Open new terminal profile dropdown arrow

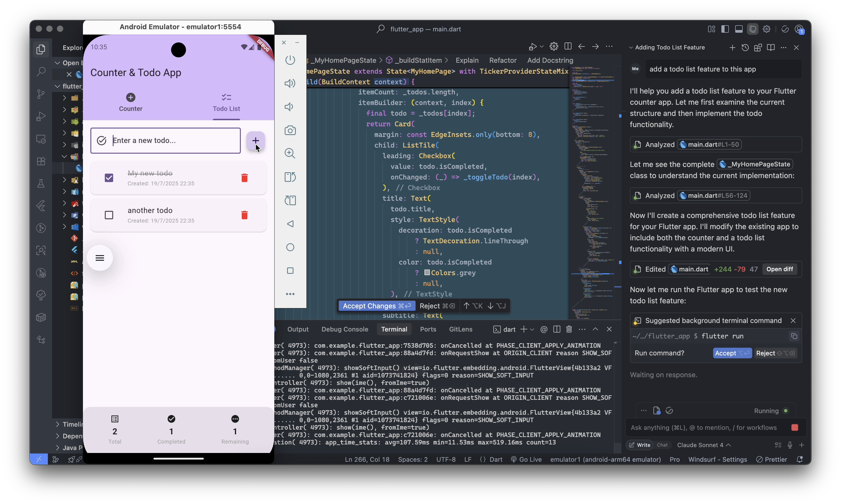pos(532,329)
